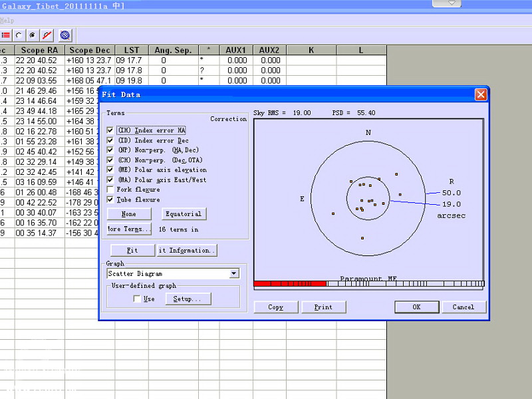Open More Terms dialog
The height and width of the screenshot is (399, 532).
[129, 229]
